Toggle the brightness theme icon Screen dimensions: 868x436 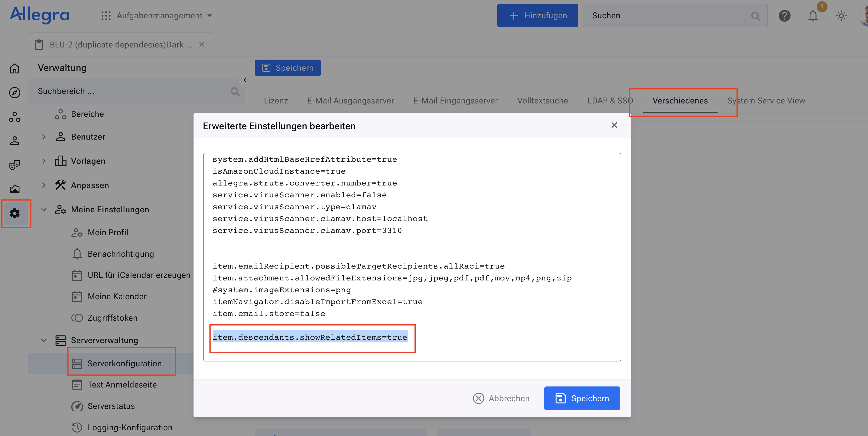click(841, 16)
